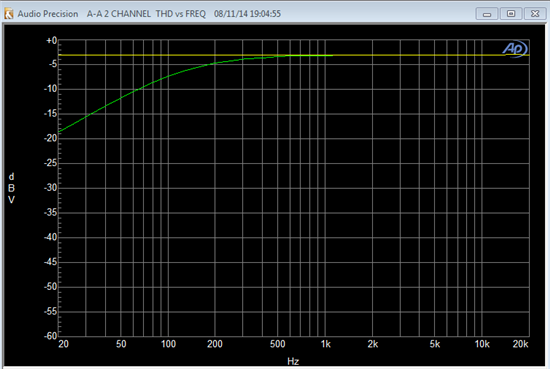
Task: Minimize the Audio Precision graph window
Action: (x=487, y=14)
